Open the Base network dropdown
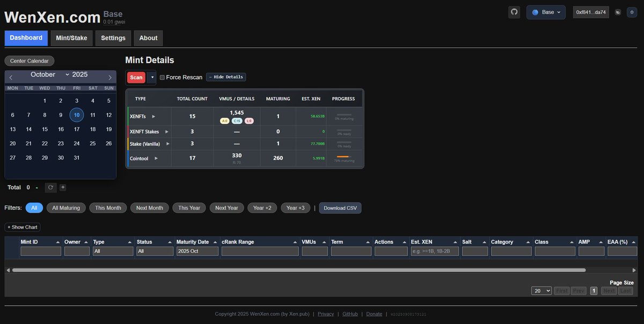644x324 pixels. [x=546, y=12]
